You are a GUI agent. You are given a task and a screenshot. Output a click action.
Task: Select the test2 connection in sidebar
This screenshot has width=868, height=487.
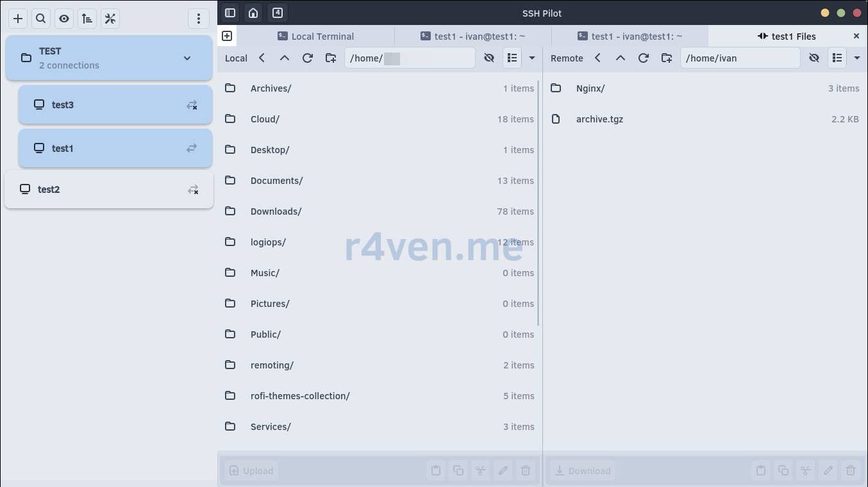[x=49, y=190]
